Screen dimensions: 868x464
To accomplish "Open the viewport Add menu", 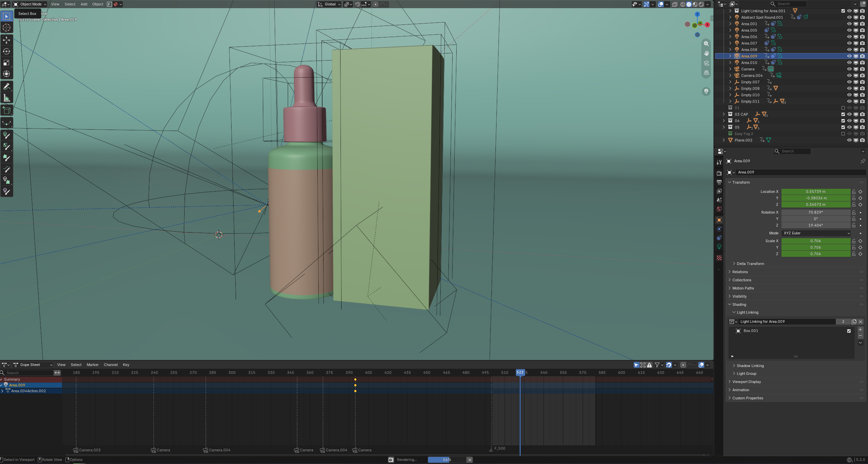I will point(84,4).
